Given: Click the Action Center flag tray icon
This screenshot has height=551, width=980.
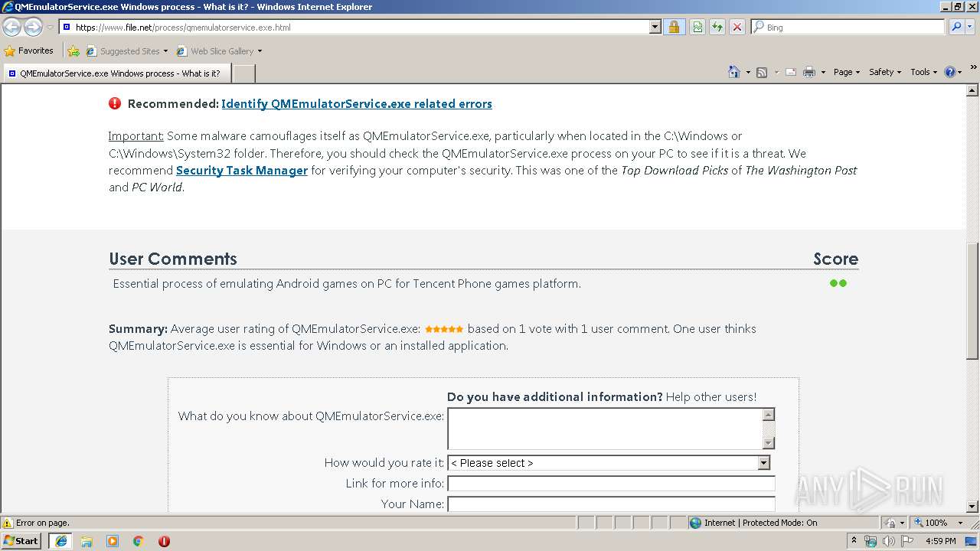Looking at the screenshot, I should click(x=907, y=541).
